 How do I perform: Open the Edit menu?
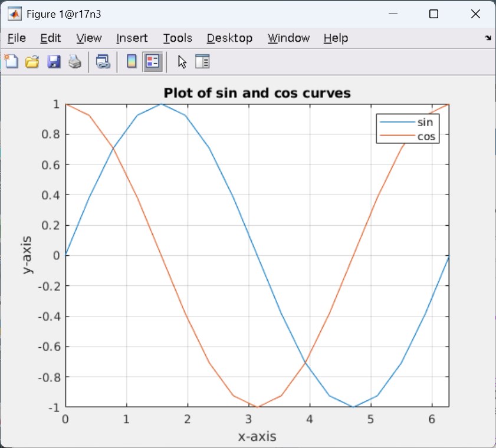pyautogui.click(x=51, y=38)
